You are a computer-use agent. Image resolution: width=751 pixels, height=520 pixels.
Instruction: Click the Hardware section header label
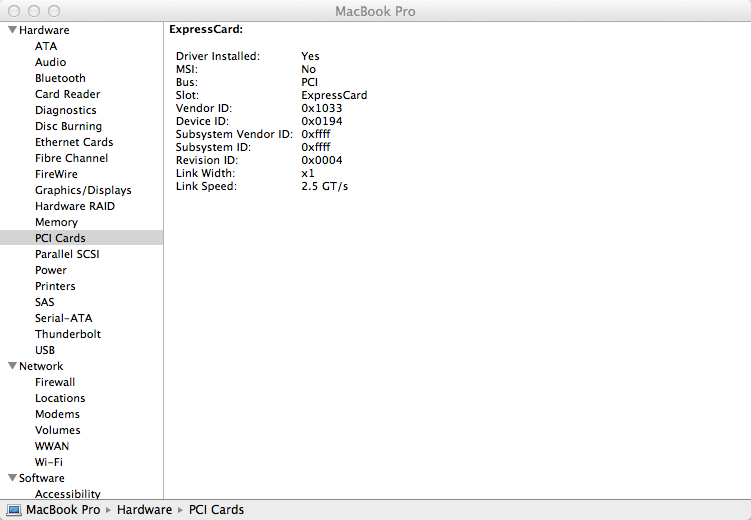[x=44, y=30]
